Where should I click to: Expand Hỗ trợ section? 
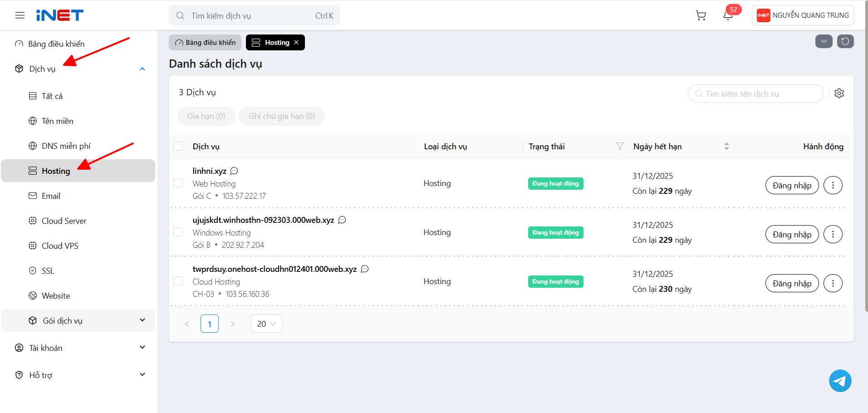click(x=142, y=374)
